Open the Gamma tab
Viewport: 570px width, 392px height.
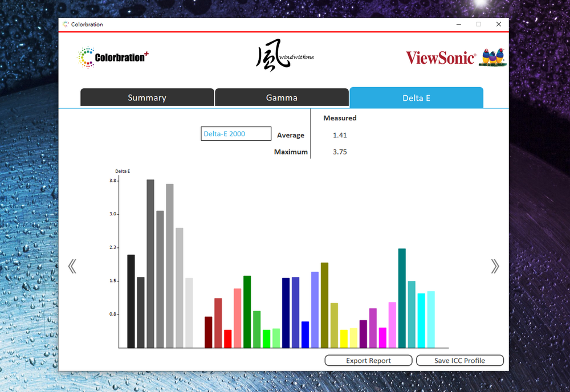point(282,97)
